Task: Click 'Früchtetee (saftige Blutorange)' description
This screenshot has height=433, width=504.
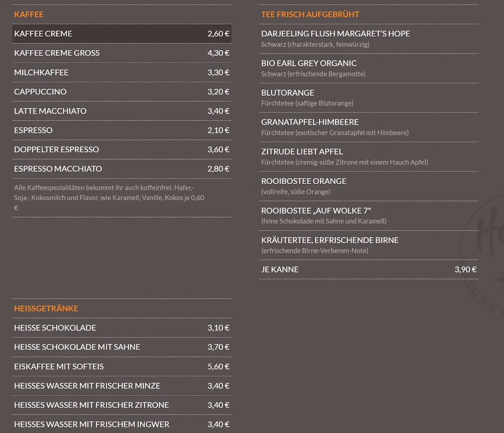Action: [x=307, y=103]
